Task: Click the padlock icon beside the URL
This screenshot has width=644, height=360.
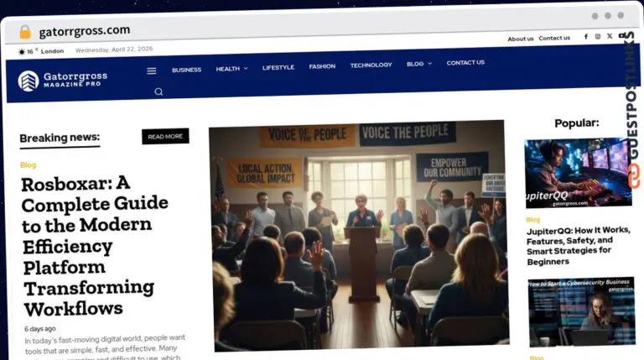Action: [25, 32]
